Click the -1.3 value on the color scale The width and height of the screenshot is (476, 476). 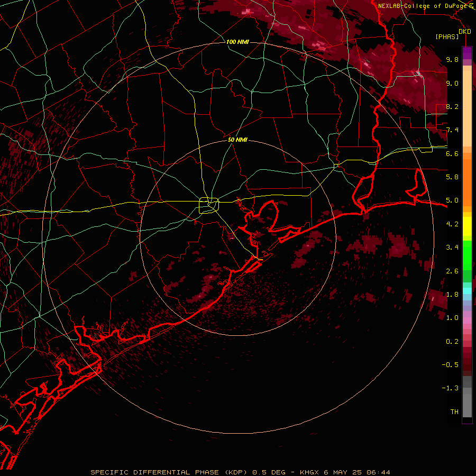(450, 388)
